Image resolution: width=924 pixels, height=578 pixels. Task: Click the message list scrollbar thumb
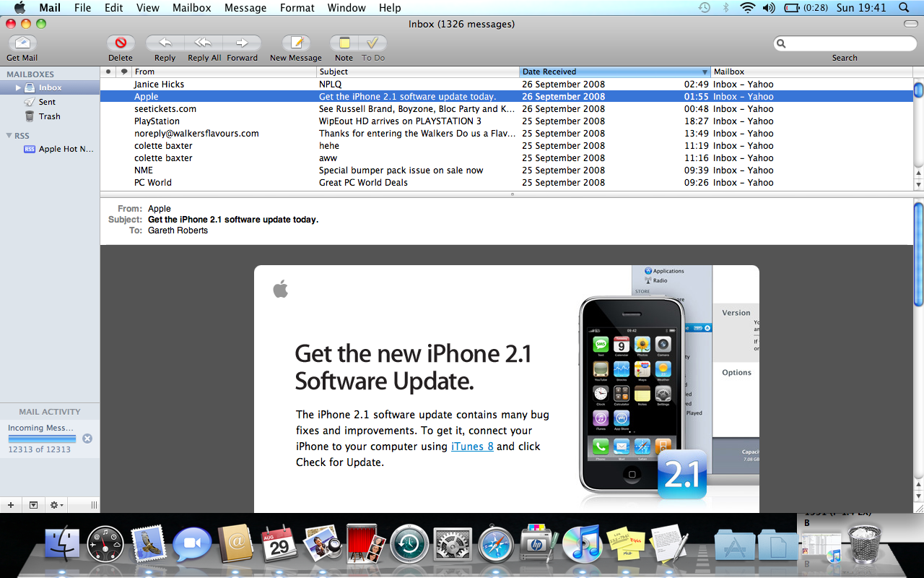click(x=918, y=90)
